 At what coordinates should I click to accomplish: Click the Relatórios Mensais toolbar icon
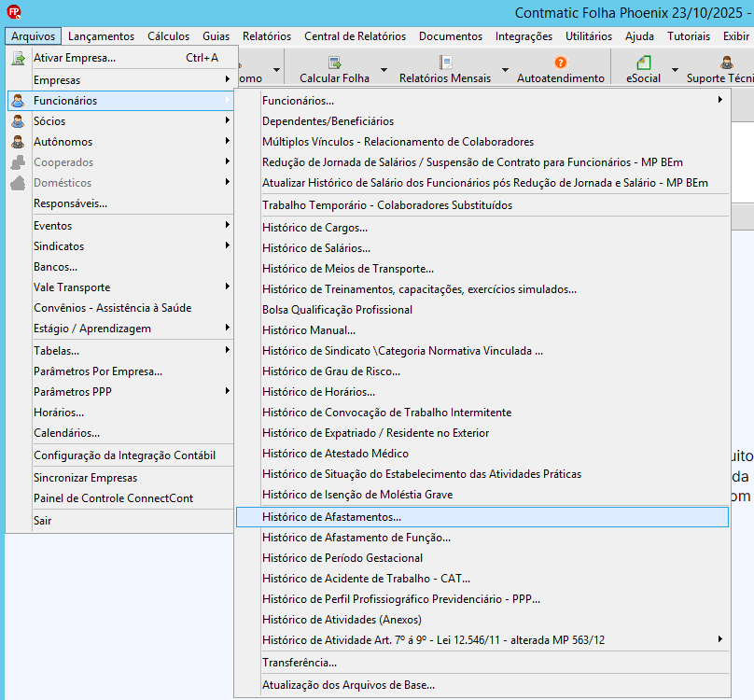[x=445, y=63]
